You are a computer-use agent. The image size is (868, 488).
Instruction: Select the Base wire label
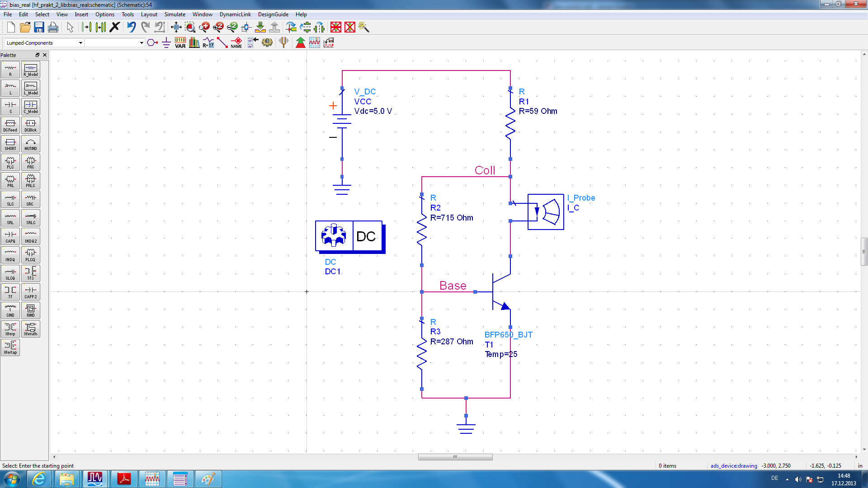453,286
